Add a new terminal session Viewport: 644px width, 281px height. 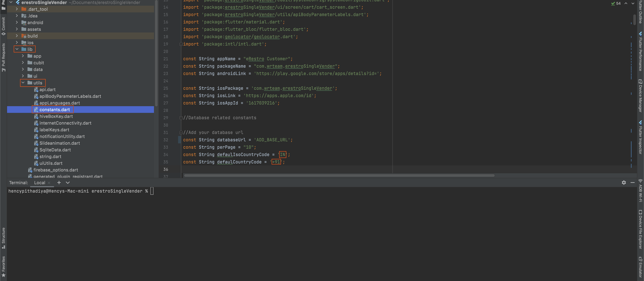point(59,183)
